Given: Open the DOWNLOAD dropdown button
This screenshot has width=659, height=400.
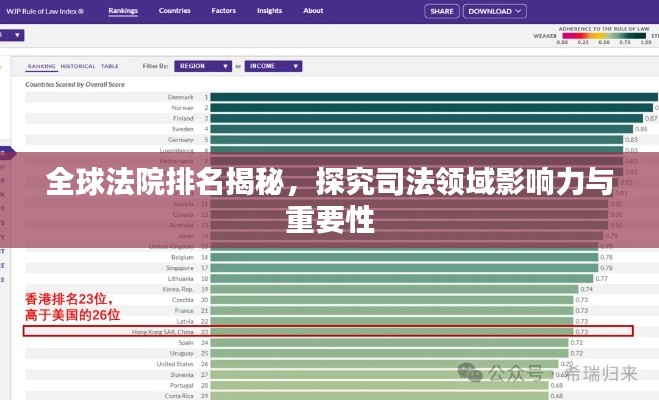Looking at the screenshot, I should tap(495, 11).
